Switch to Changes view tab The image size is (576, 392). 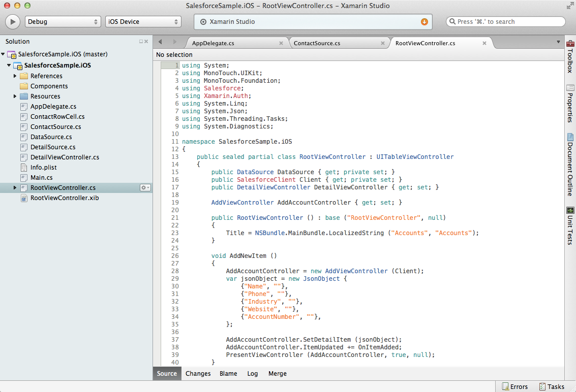point(198,374)
